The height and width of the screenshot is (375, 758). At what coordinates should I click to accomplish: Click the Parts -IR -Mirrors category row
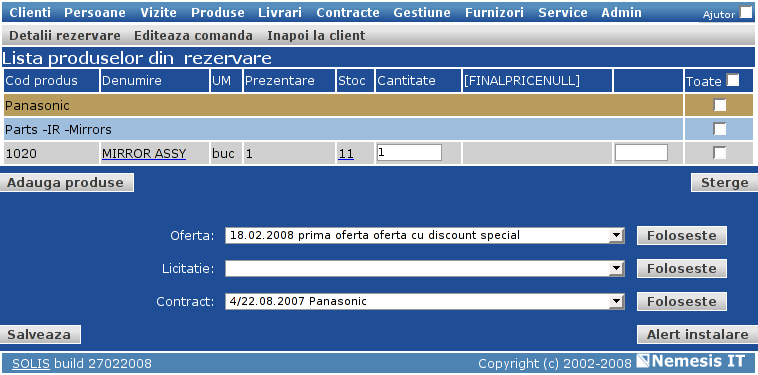[343, 129]
